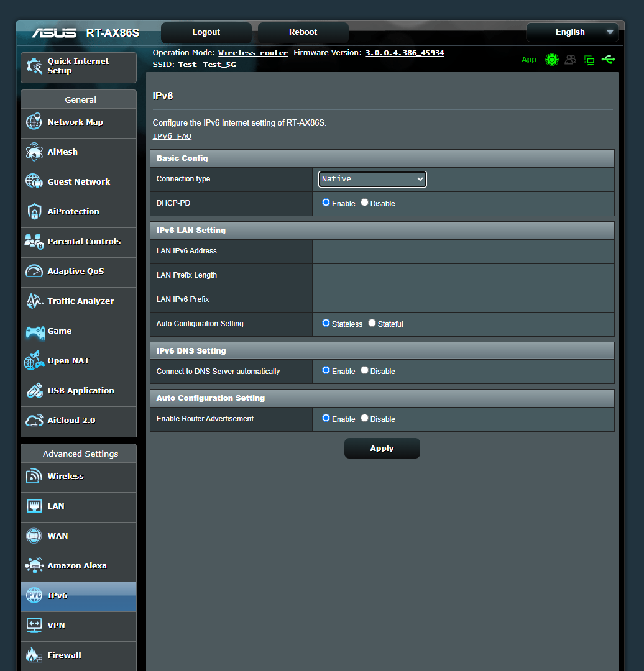
Task: Open Traffic Analyzer from the sidebar
Action: pyautogui.click(x=34, y=301)
